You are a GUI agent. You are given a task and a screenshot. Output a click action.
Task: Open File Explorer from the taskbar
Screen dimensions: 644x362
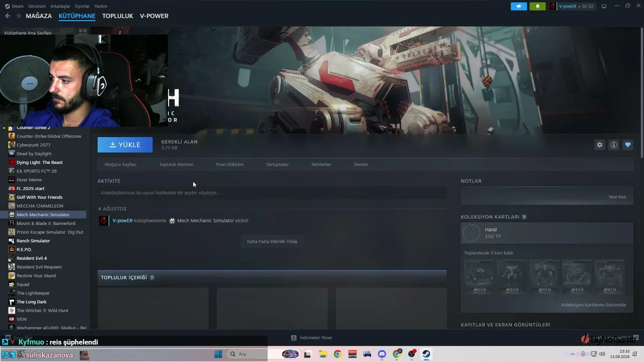point(323,354)
